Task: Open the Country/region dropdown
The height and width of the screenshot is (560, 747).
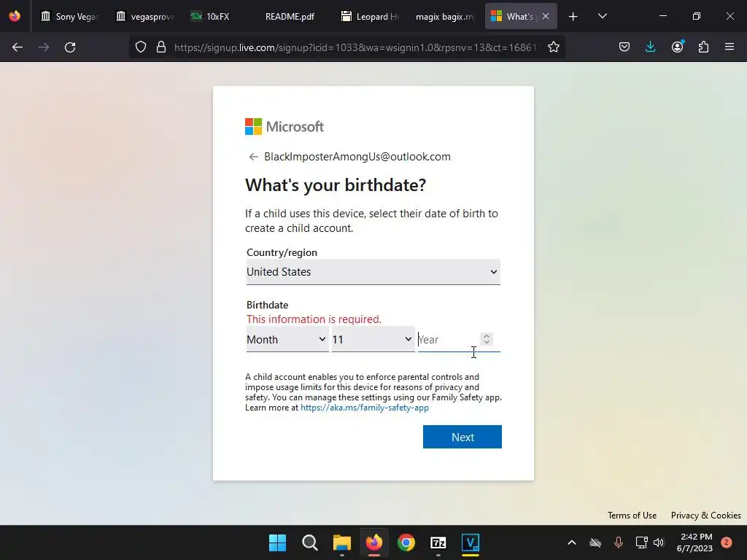Action: coord(373,272)
